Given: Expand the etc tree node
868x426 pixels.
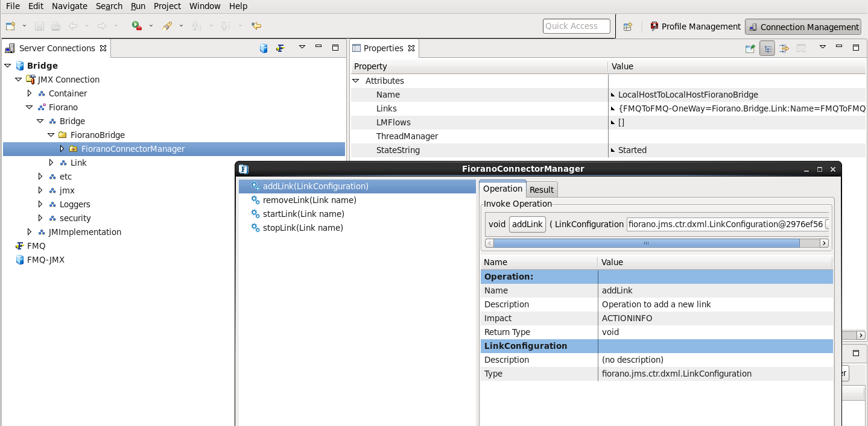Looking at the screenshot, I should [x=40, y=177].
